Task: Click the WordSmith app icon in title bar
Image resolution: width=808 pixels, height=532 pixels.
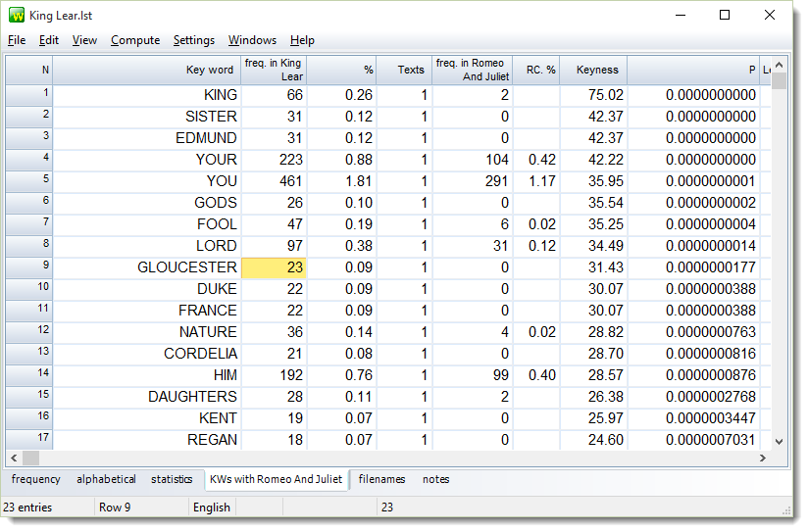Action: tap(17, 16)
